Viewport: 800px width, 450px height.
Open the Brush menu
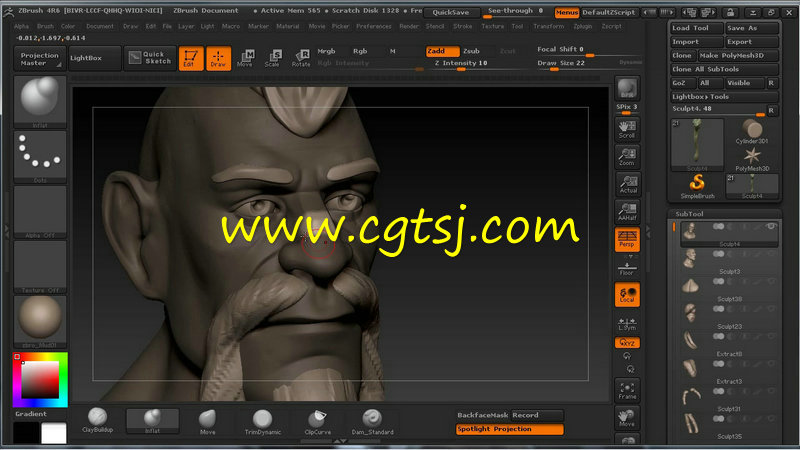[45, 26]
